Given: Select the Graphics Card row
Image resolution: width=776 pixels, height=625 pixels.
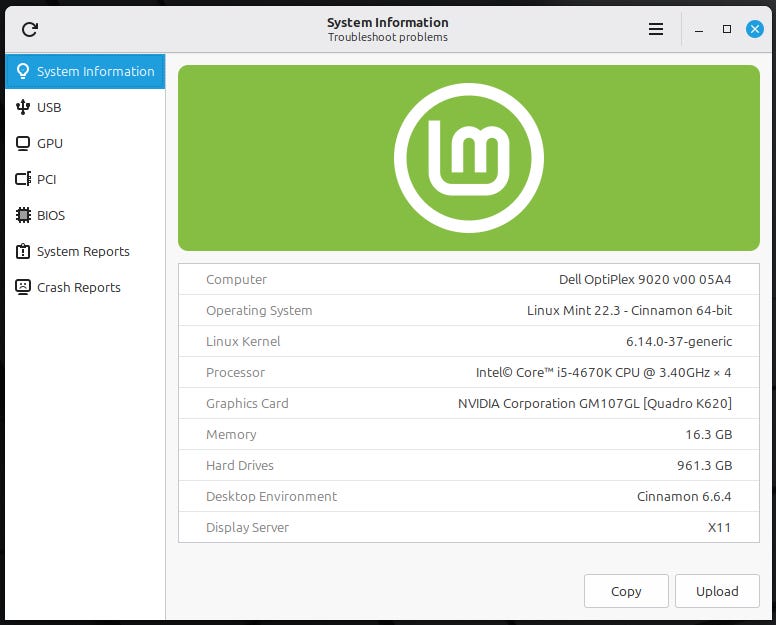Looking at the screenshot, I should 468,403.
